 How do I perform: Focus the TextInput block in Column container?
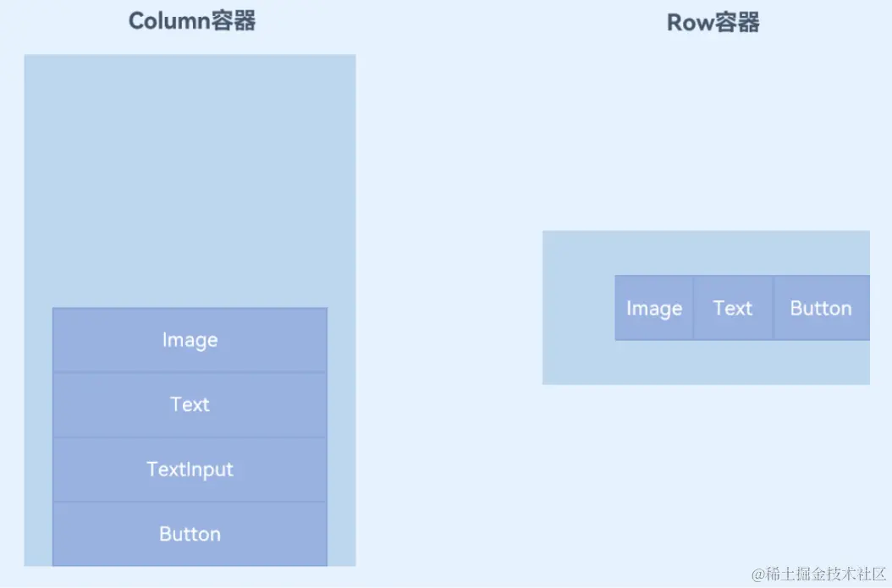(190, 470)
